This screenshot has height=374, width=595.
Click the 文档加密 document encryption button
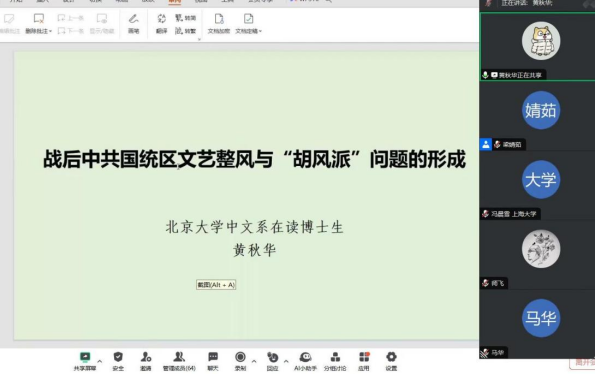219,24
